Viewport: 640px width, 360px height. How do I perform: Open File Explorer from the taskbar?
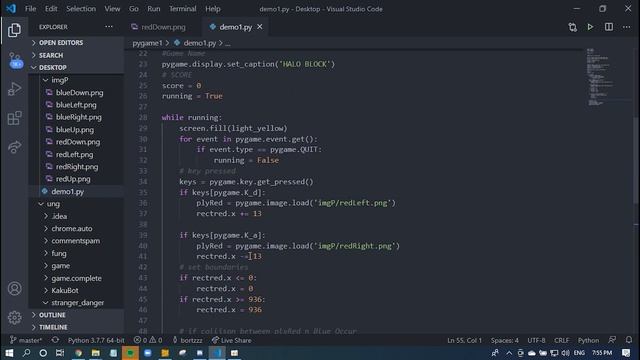click(96, 353)
